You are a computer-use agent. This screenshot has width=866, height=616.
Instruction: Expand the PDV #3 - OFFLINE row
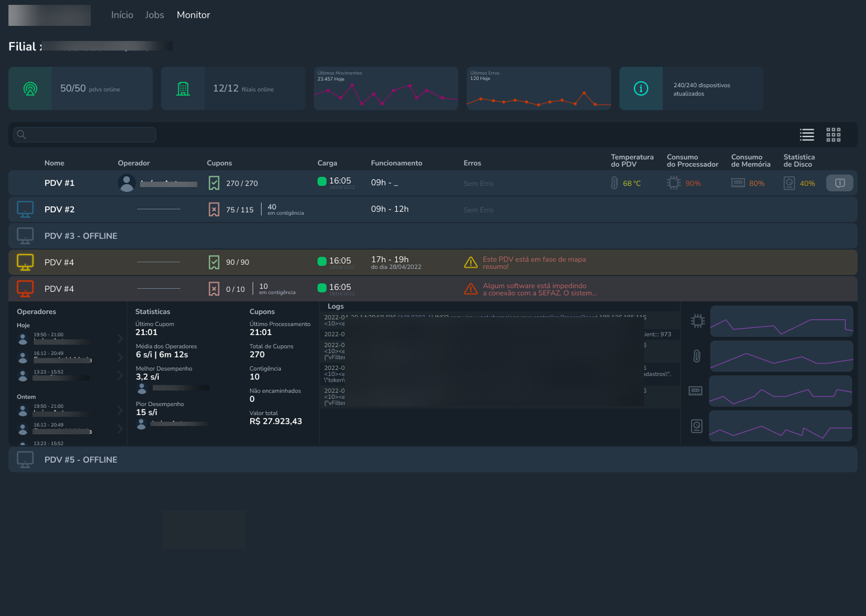(x=81, y=236)
